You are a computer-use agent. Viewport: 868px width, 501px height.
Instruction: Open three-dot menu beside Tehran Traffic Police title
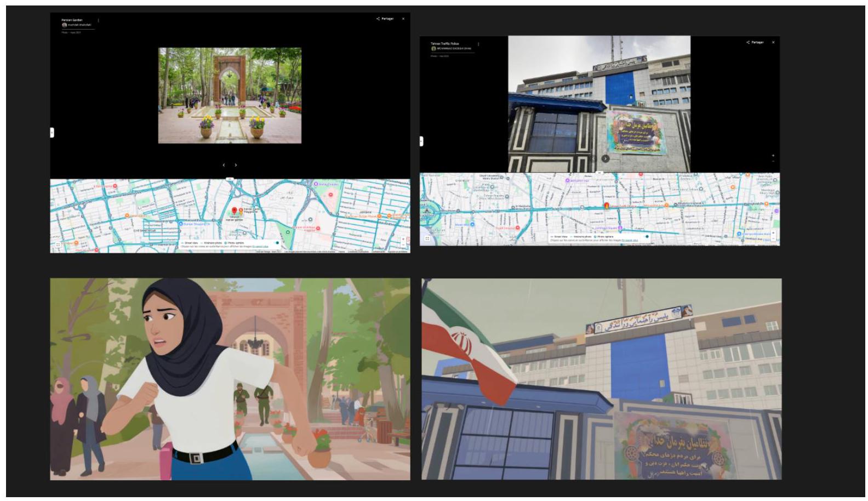478,44
